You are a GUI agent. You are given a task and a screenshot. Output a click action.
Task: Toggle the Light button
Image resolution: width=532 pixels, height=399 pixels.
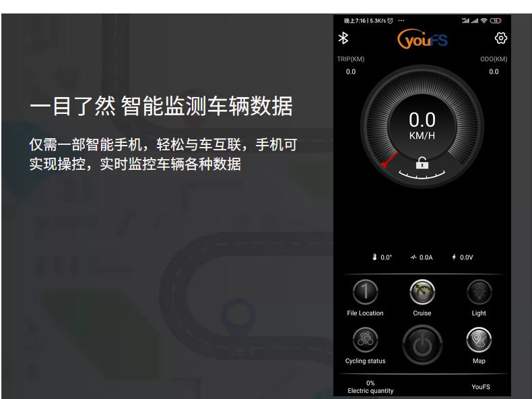coord(479,292)
